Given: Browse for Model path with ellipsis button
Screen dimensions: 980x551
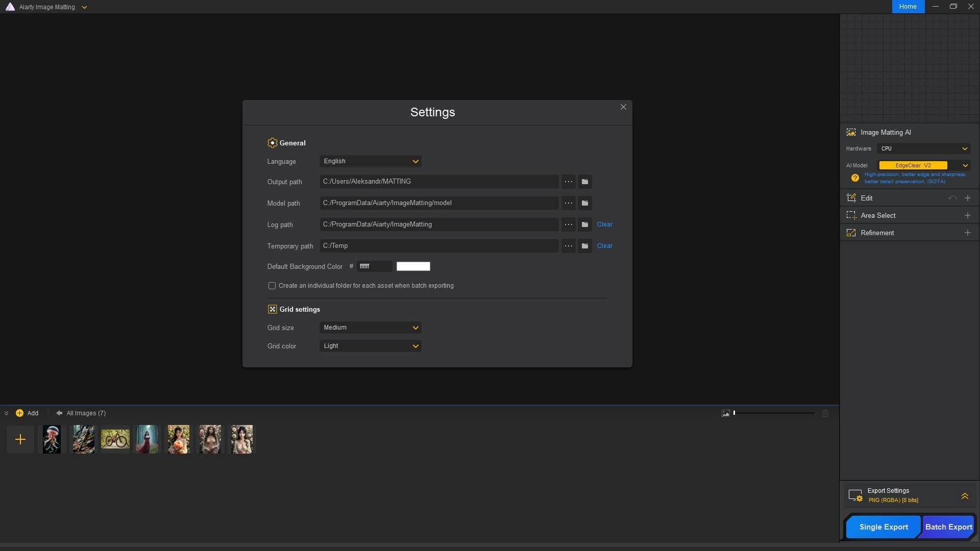Looking at the screenshot, I should pos(568,203).
